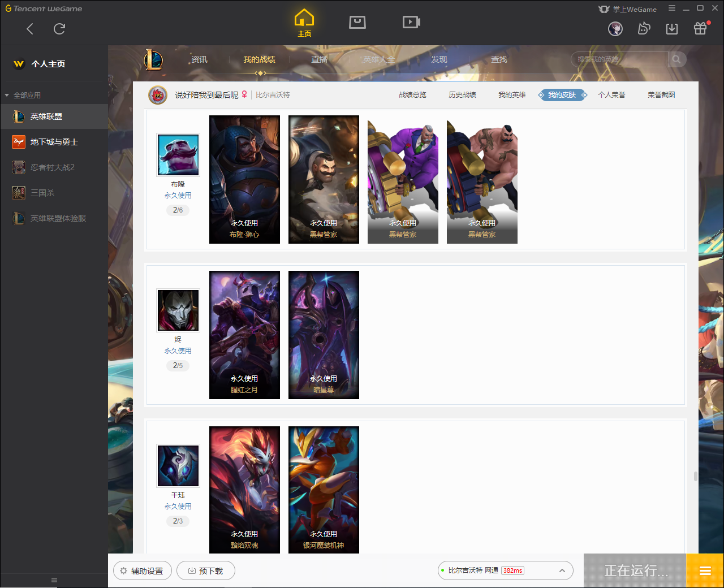Open the 银河魔装机神 skin card

[x=324, y=490]
